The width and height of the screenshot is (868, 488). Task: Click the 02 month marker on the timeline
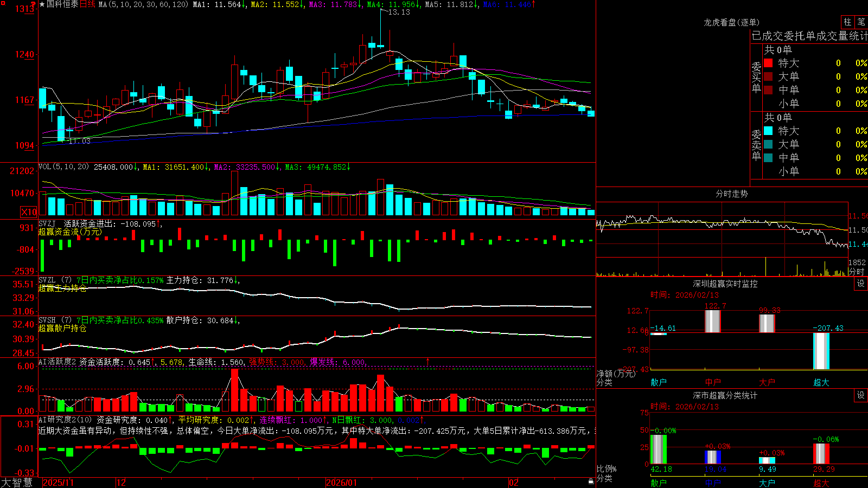pos(514,483)
